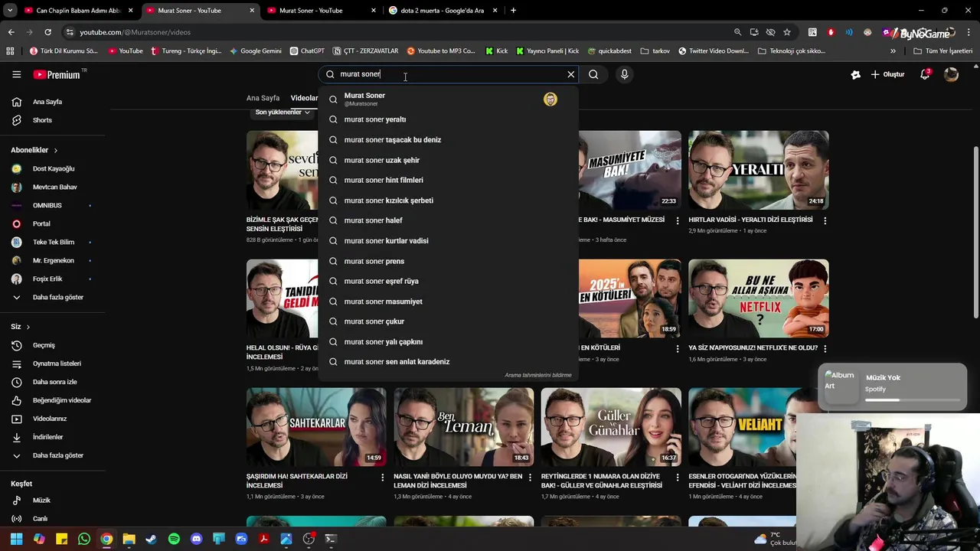980x551 pixels.
Task: Pick the murat soner halef suggestion
Action: [x=448, y=220]
